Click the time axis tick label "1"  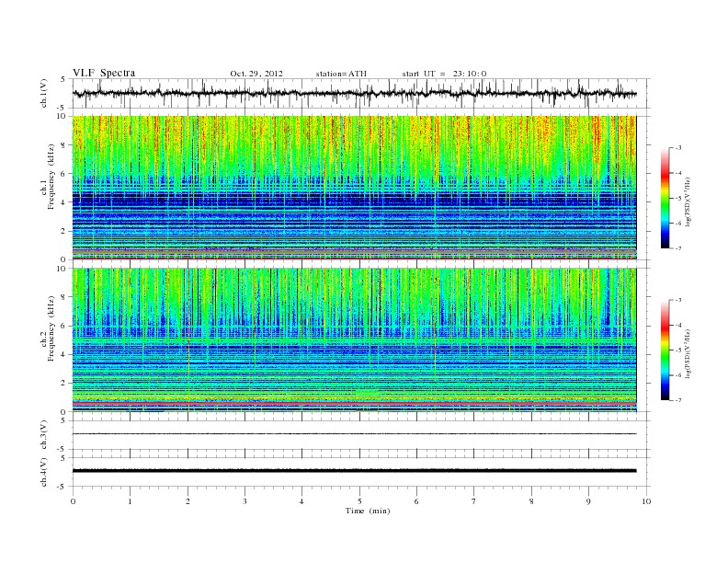tap(130, 501)
